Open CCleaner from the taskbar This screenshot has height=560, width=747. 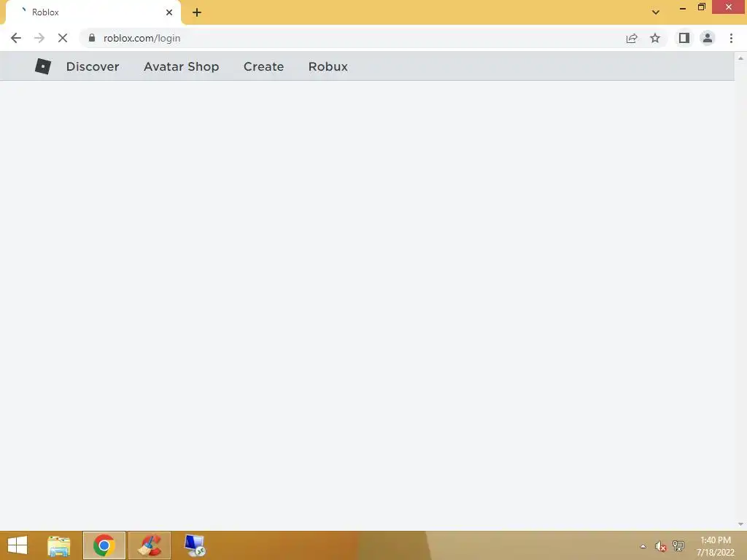[x=150, y=545]
